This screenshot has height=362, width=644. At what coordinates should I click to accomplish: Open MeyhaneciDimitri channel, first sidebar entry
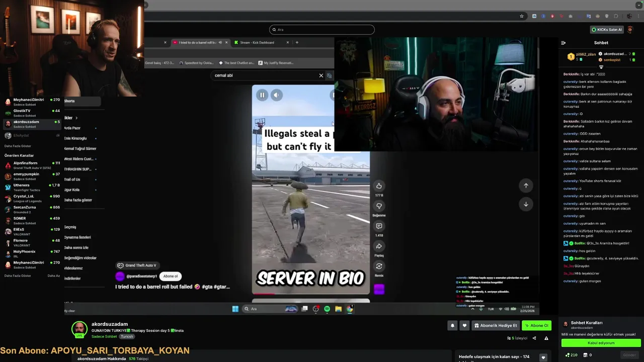[32, 102]
